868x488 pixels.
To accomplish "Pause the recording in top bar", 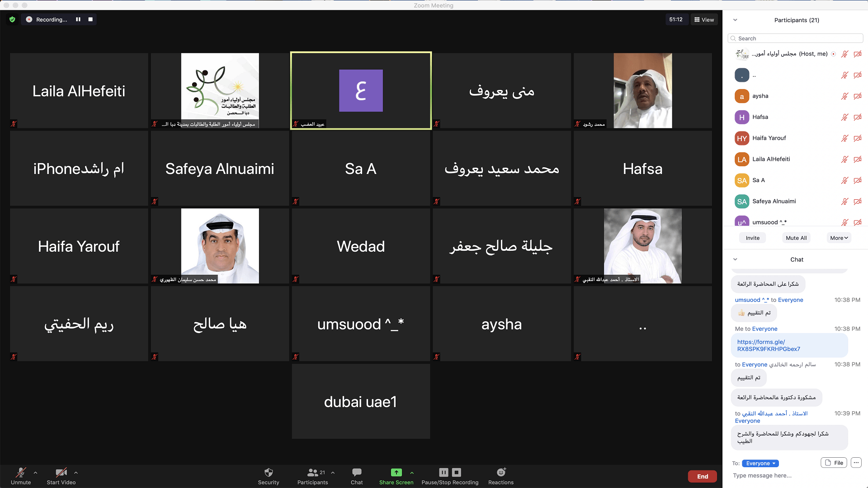I will (78, 19).
